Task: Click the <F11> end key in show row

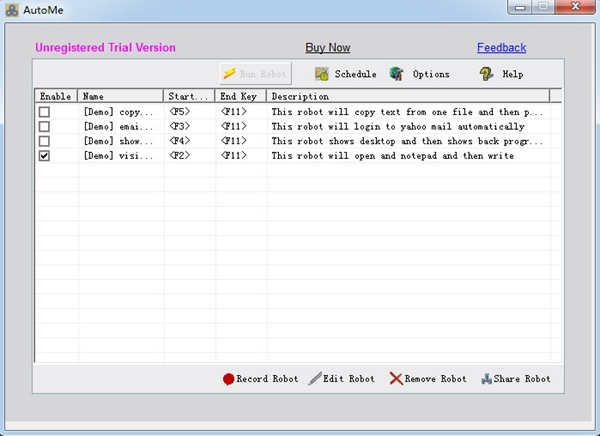Action: 233,140
